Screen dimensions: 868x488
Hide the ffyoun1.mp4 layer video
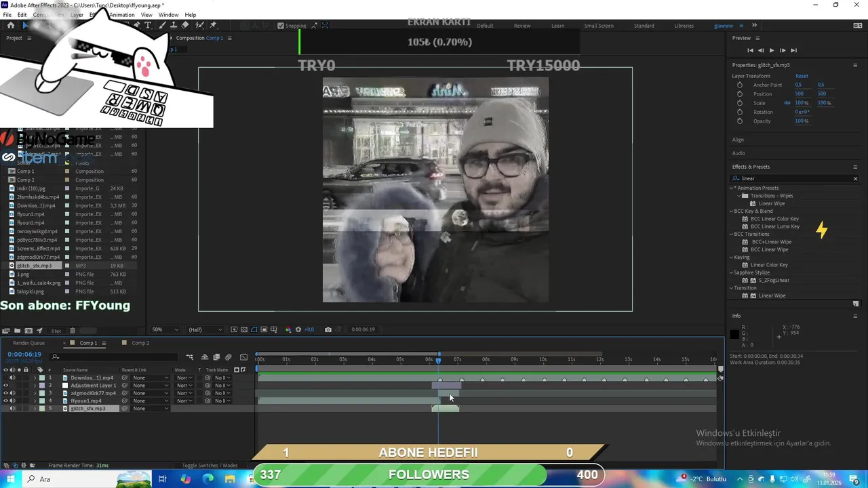6,401
